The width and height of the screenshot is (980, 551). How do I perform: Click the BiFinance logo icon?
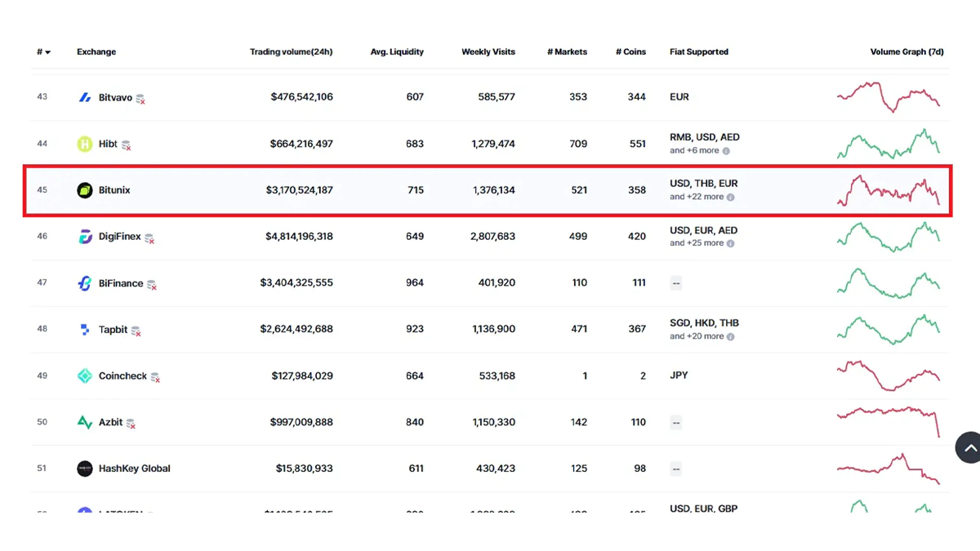click(x=85, y=283)
